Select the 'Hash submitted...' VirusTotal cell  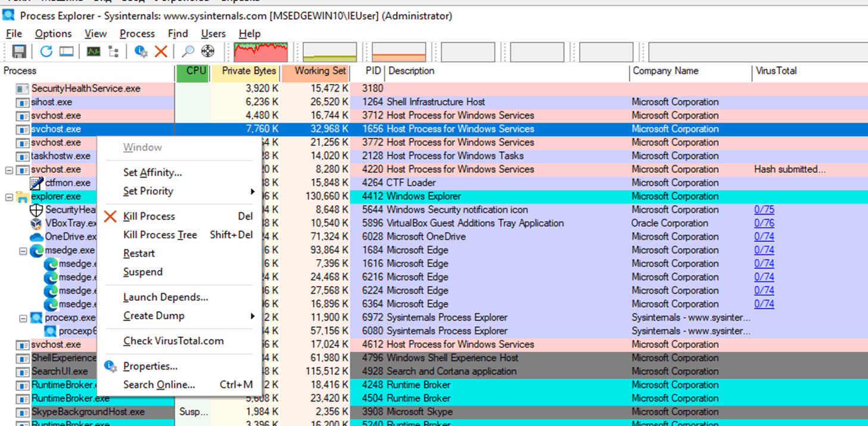(790, 169)
